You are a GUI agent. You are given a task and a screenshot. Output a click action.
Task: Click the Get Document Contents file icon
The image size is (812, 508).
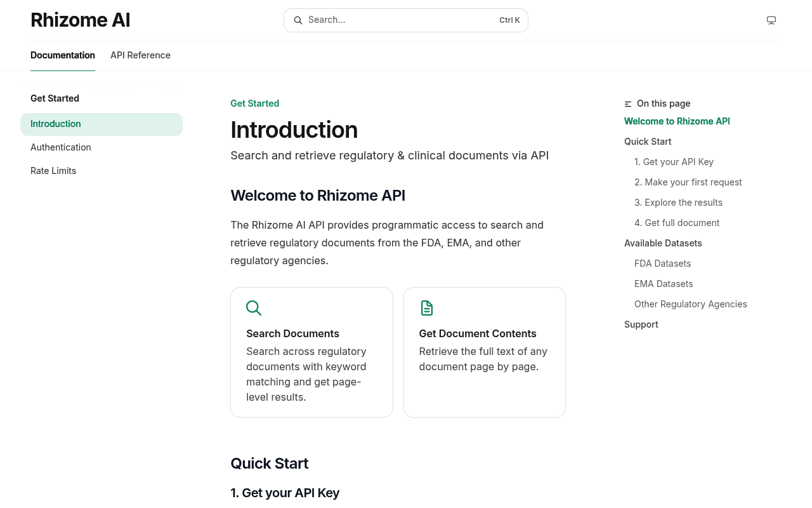pos(427,308)
